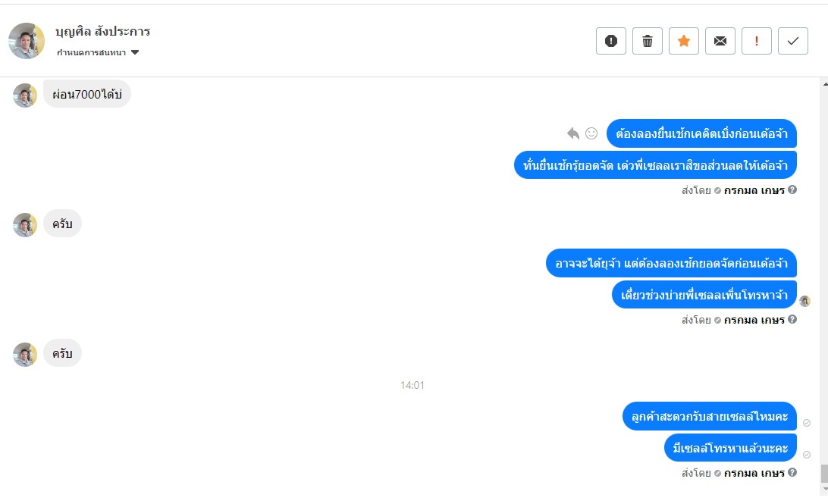Click the scroll up arrow of the chat scrollbar
This screenshot has width=828, height=504.
(x=825, y=84)
